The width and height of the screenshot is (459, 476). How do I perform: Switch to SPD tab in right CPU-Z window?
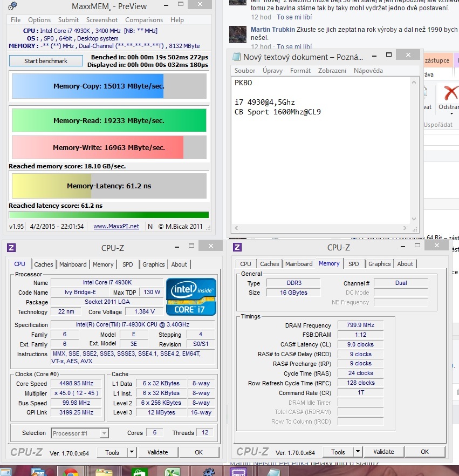353,264
